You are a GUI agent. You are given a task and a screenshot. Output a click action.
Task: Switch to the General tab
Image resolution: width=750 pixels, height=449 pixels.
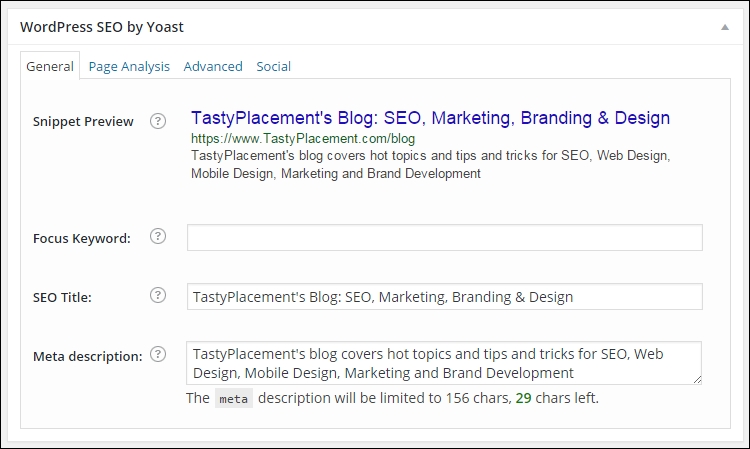click(50, 66)
